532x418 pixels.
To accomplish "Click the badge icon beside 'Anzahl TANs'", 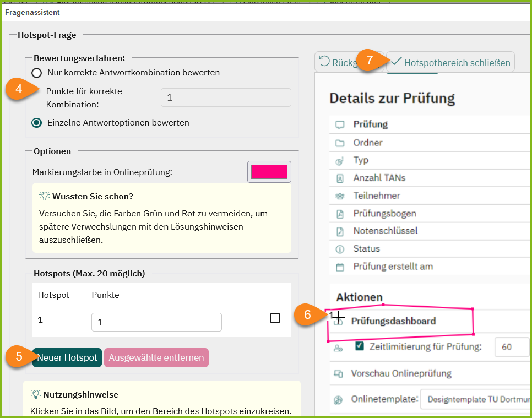I will [x=340, y=178].
